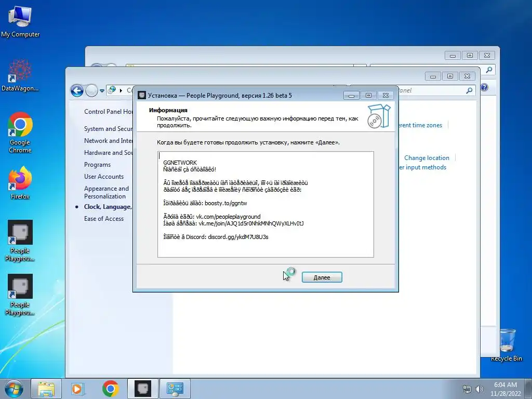Open the Windows Start menu
The image size is (532, 399).
click(14, 389)
